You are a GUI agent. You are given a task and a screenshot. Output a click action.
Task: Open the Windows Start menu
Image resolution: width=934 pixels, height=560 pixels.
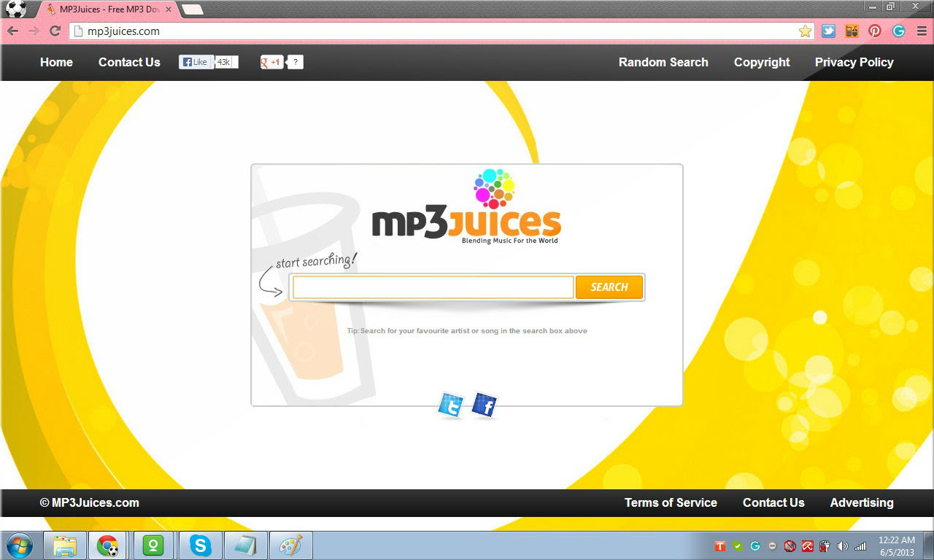19,545
